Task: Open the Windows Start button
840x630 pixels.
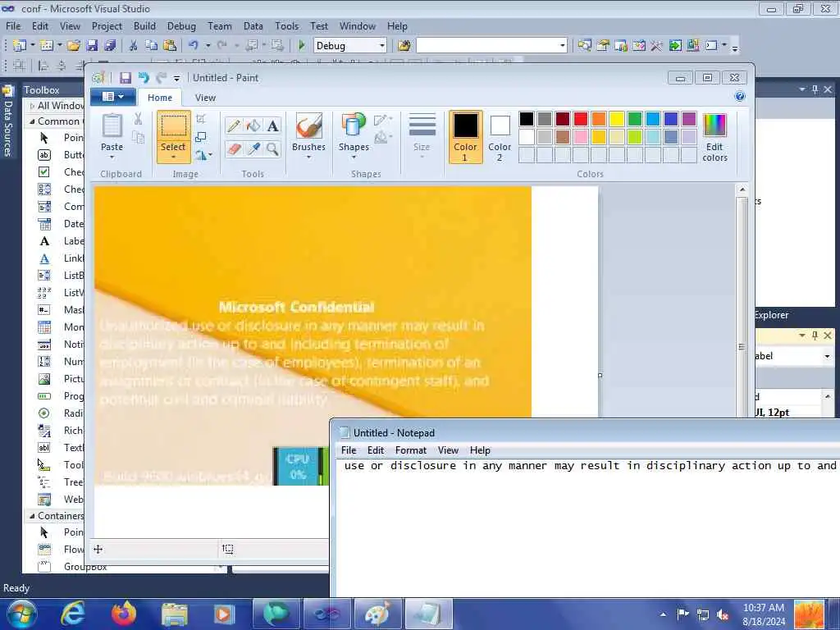Action: (x=21, y=614)
